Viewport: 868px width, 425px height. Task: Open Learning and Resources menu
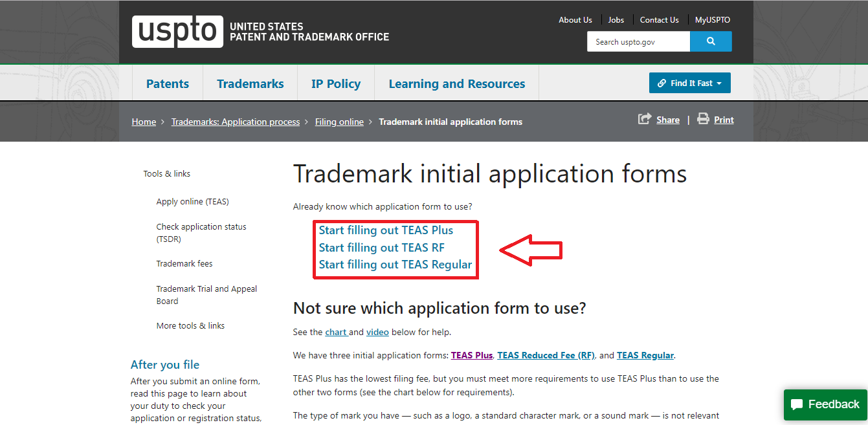point(456,83)
